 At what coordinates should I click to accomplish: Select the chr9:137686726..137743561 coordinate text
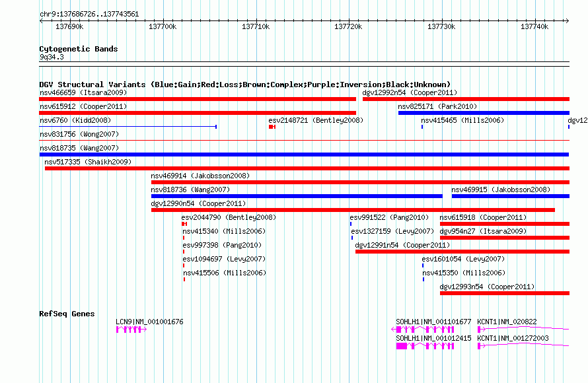tap(89, 15)
